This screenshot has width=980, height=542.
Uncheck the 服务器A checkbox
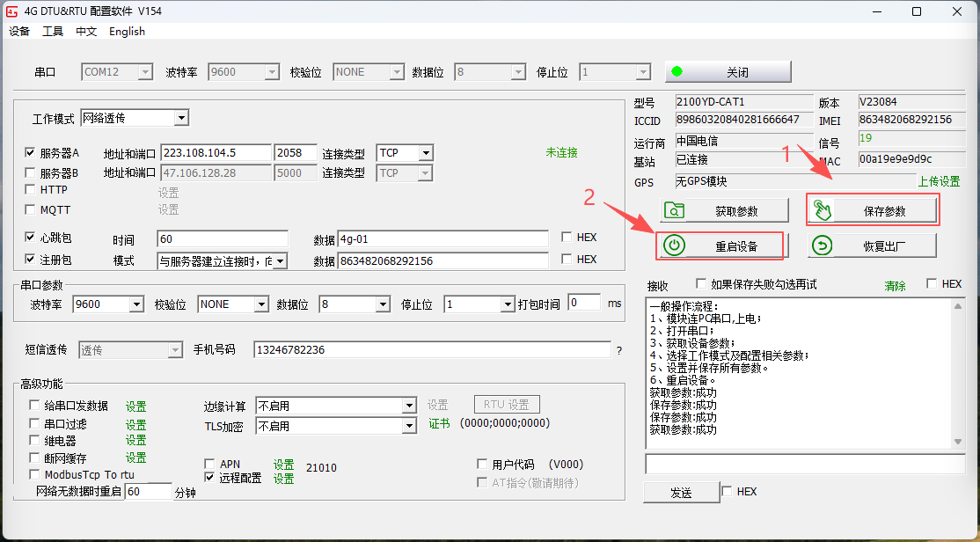[x=31, y=152]
